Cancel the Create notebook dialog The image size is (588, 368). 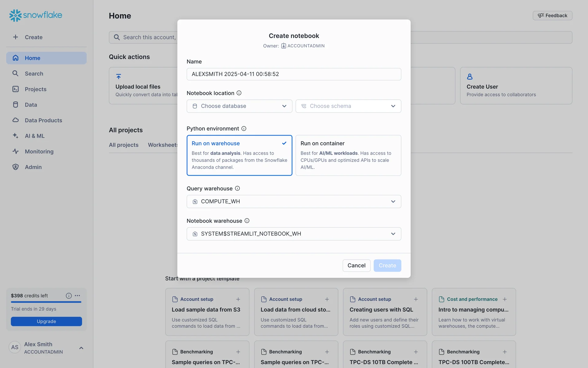[x=356, y=266]
